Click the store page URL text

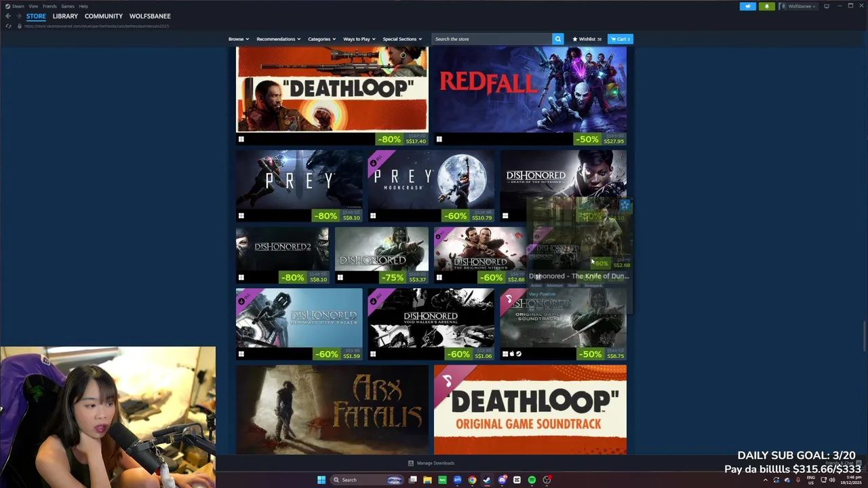point(96,26)
